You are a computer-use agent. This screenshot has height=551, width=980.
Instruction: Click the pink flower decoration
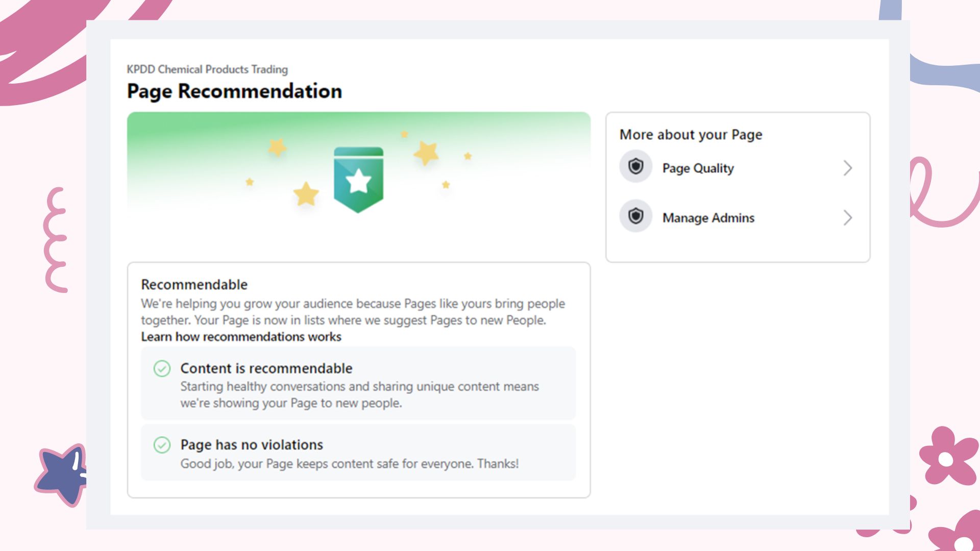click(x=947, y=457)
